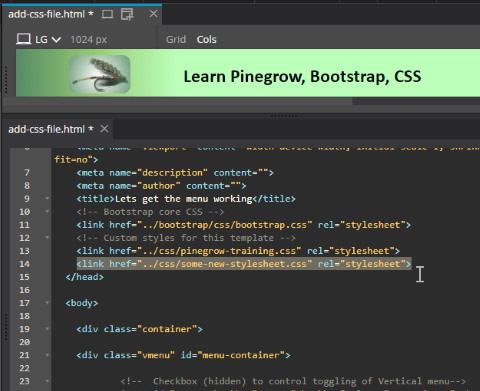Click the Bootstrap core CSS comment
This screenshot has height=391, width=480.
click(150, 212)
